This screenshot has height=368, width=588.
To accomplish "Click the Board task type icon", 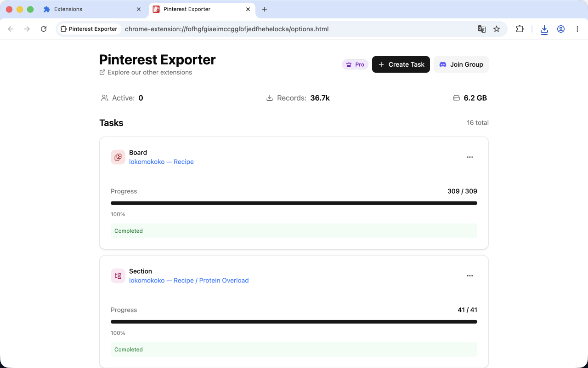I will 118,157.
